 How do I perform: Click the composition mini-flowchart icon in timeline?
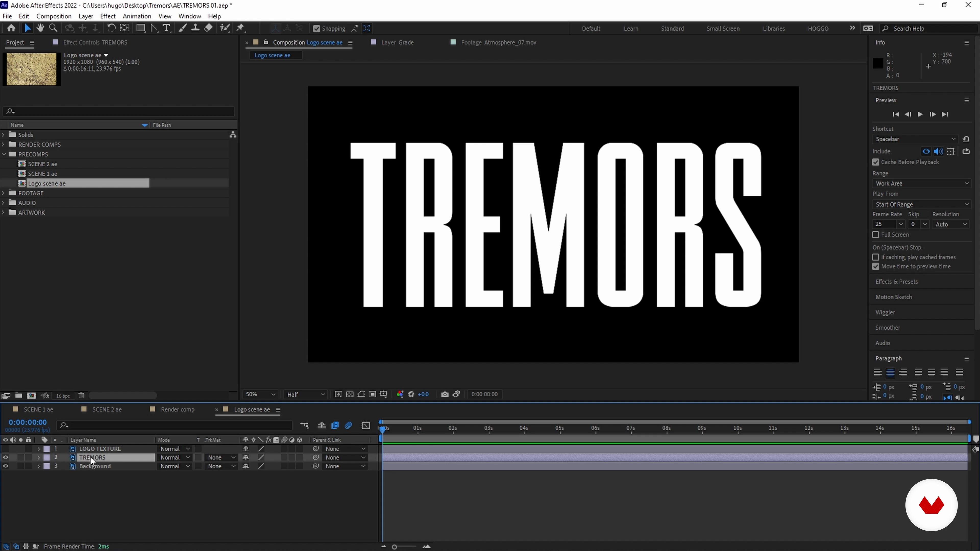coord(304,425)
